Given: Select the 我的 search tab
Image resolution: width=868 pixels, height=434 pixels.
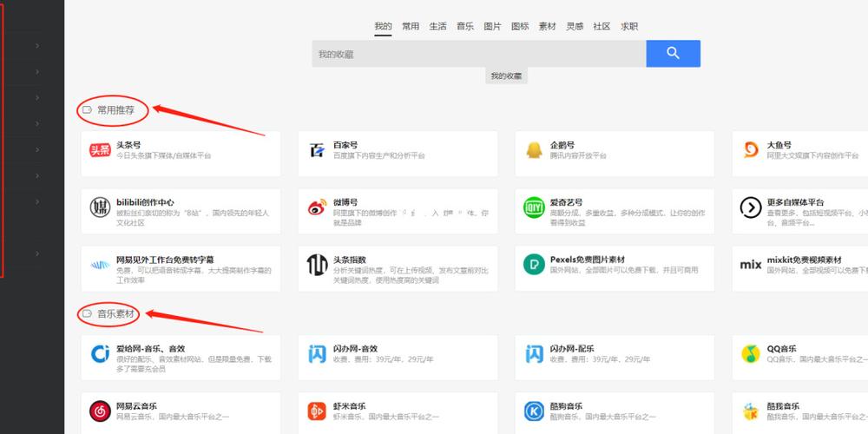Looking at the screenshot, I should pyautogui.click(x=383, y=26).
